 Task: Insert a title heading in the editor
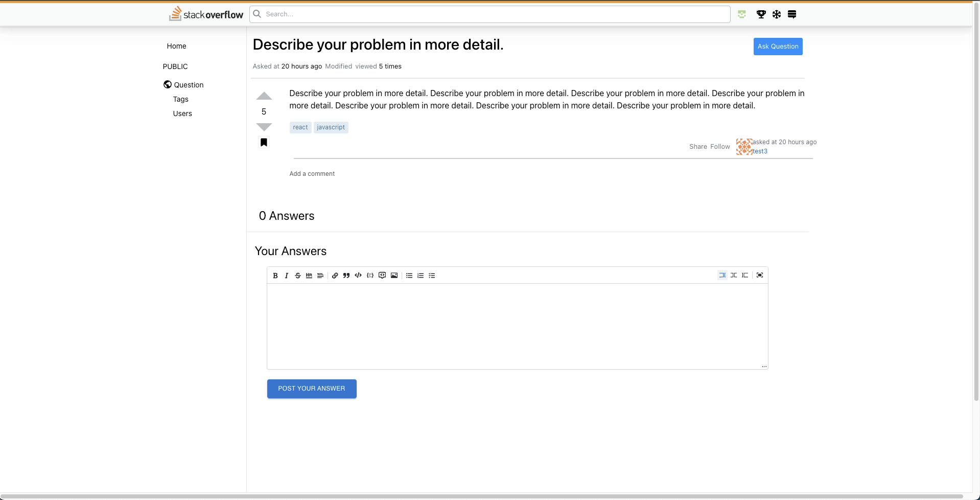320,276
